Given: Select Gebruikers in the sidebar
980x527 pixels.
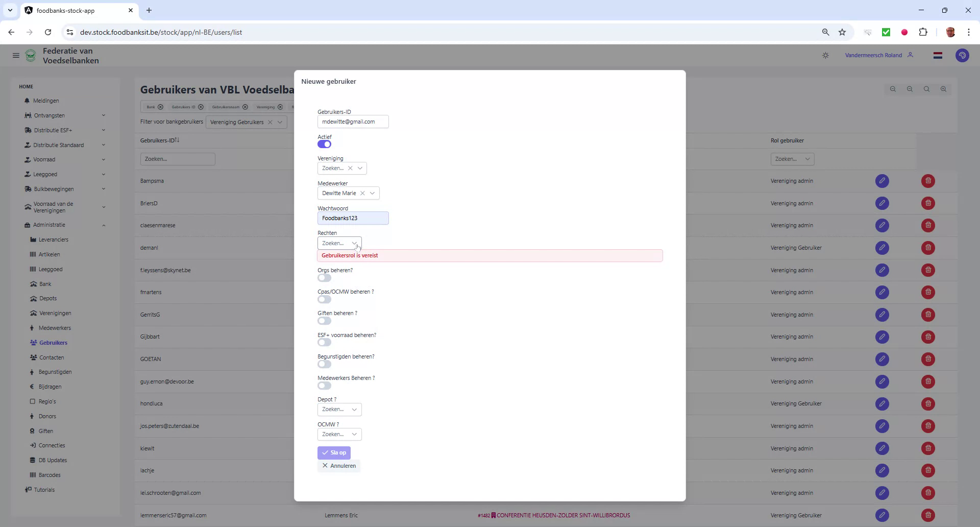Looking at the screenshot, I should pyautogui.click(x=53, y=342).
